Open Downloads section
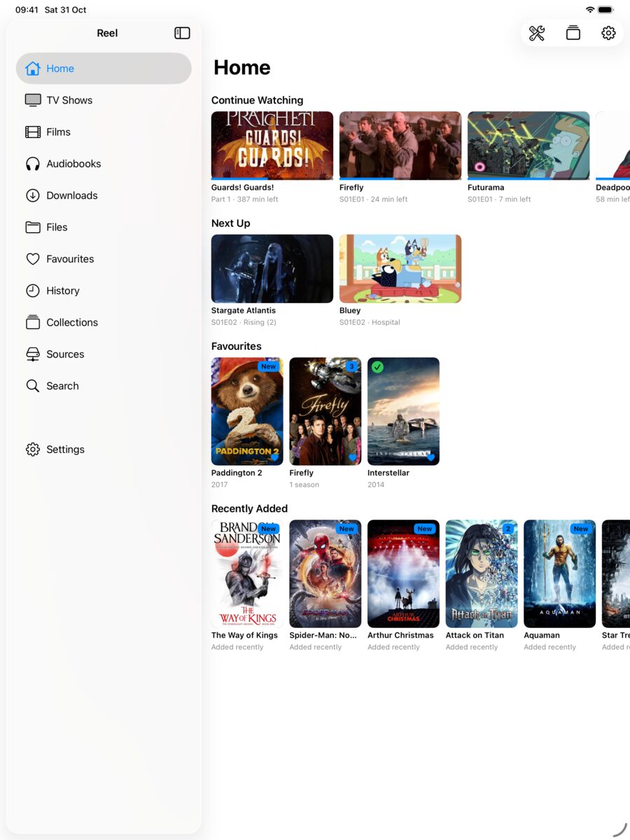Viewport: 630px width, 840px height. (72, 195)
